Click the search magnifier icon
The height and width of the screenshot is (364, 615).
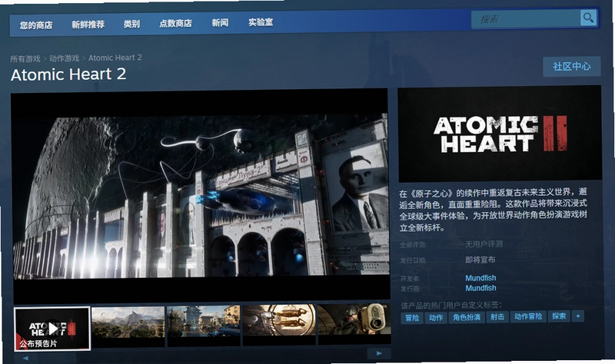pos(588,18)
